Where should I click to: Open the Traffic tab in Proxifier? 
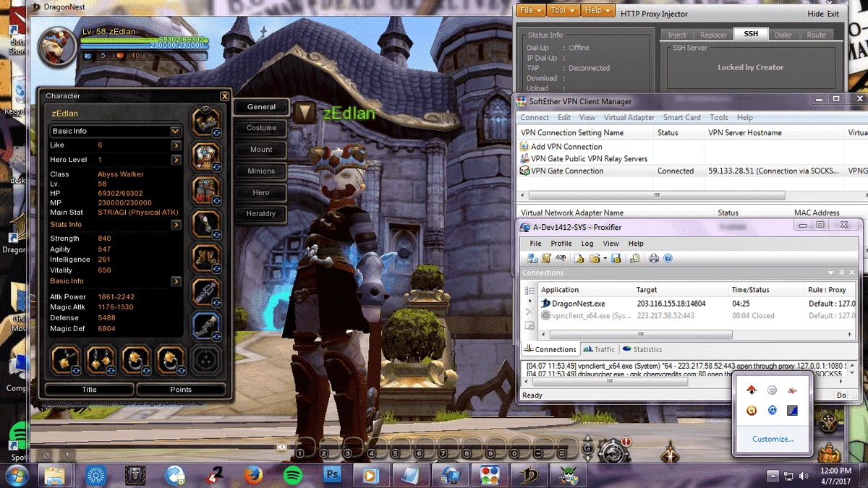click(x=600, y=350)
